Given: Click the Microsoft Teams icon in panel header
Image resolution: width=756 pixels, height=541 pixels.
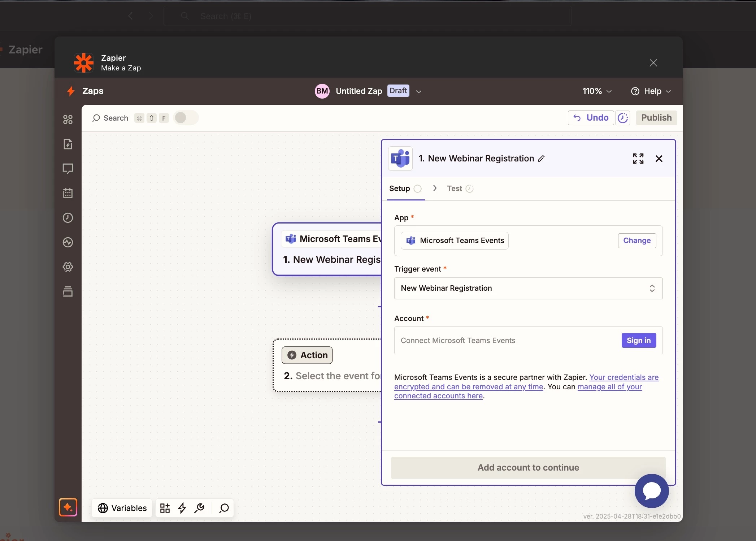Looking at the screenshot, I should pos(400,159).
